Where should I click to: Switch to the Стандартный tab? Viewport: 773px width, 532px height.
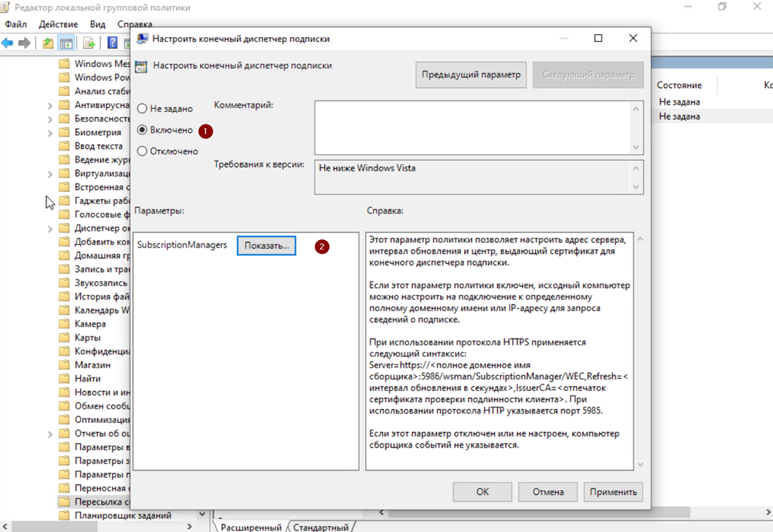321,527
